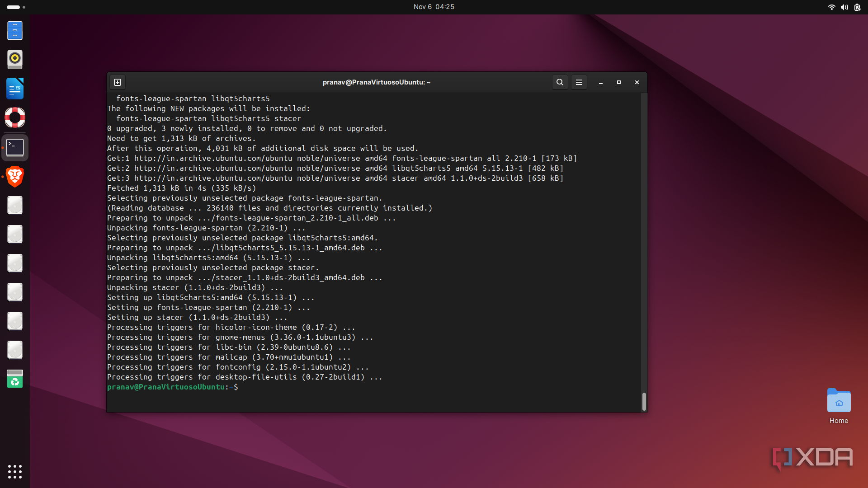Image resolution: width=868 pixels, height=488 pixels.
Task: Open the clock and calendar panel
Action: [434, 7]
